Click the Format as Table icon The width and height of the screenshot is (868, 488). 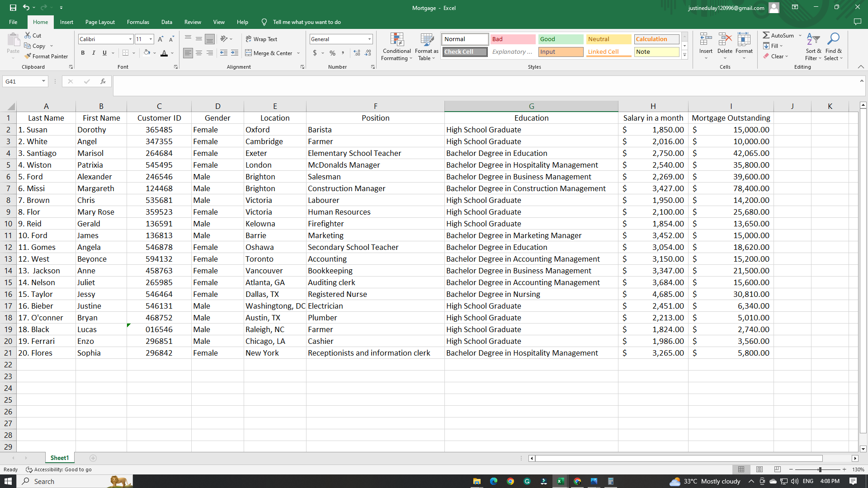426,41
